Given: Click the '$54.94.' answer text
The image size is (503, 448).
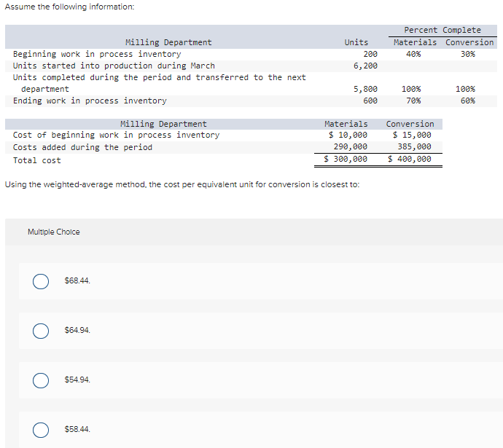Looking at the screenshot, I should pos(77,380).
